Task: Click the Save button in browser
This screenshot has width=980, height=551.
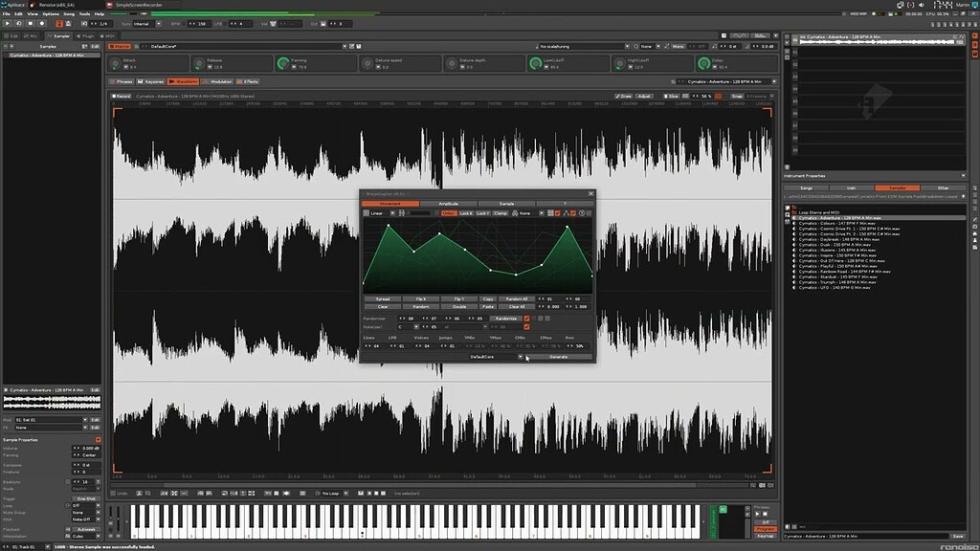Action: point(958,536)
